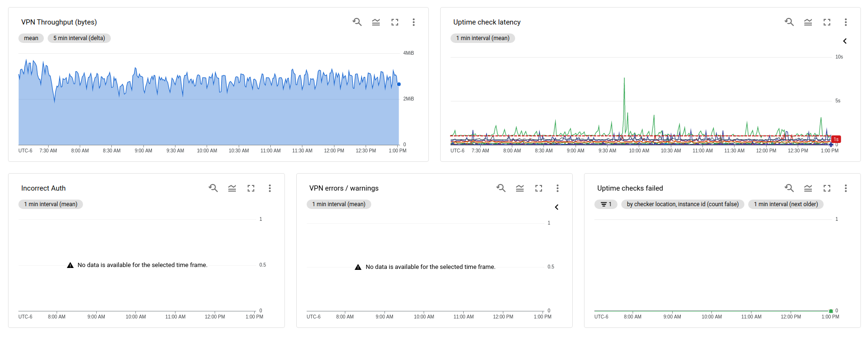The width and height of the screenshot is (868, 343).
Task: Click '1 min interval (mean)' chip on Incorrect Auth
Action: tap(50, 204)
